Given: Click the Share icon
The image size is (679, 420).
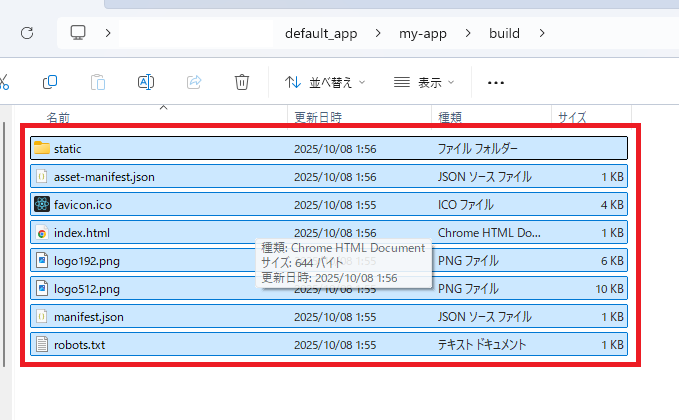Looking at the screenshot, I should (194, 82).
